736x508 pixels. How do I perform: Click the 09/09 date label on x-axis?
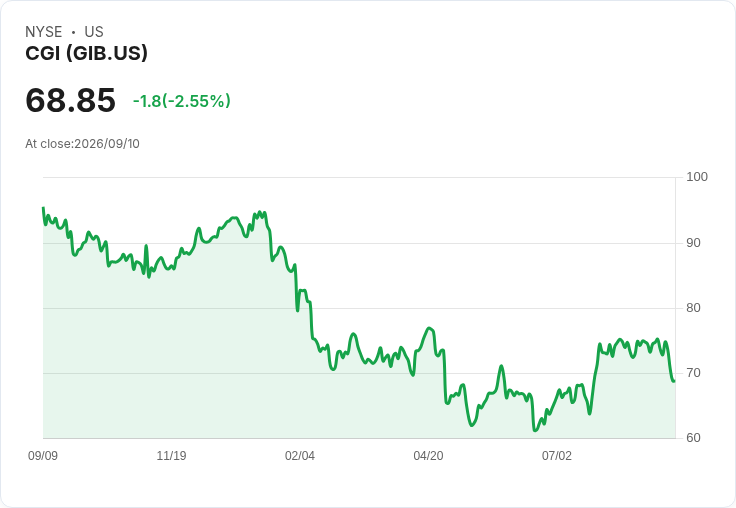43,455
